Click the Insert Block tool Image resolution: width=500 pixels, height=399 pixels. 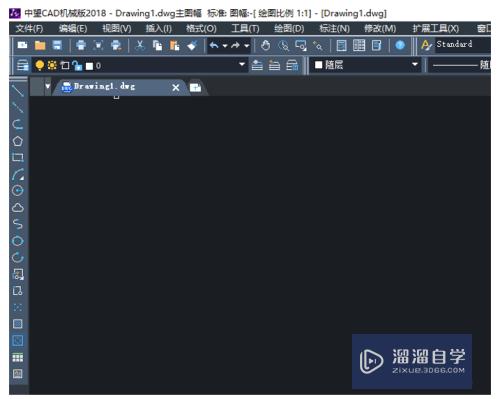pyautogui.click(x=18, y=274)
